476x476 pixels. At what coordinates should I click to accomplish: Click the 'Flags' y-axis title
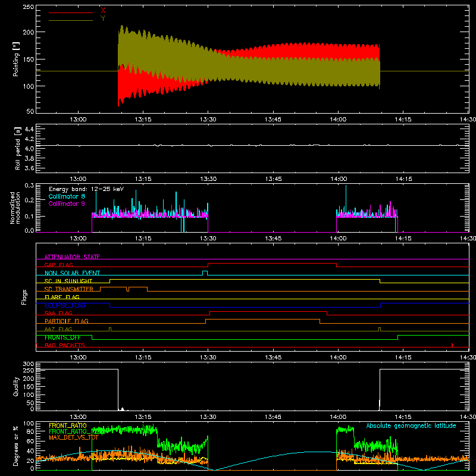click(x=24, y=297)
